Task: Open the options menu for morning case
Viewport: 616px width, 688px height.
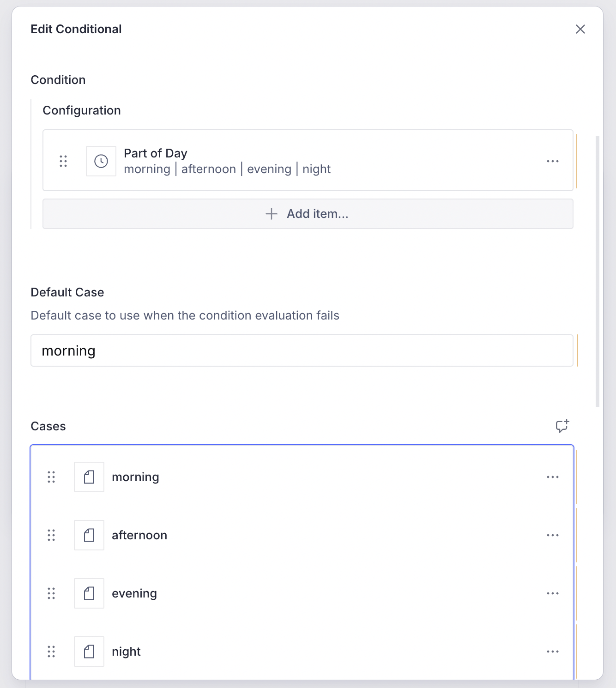Action: point(553,477)
